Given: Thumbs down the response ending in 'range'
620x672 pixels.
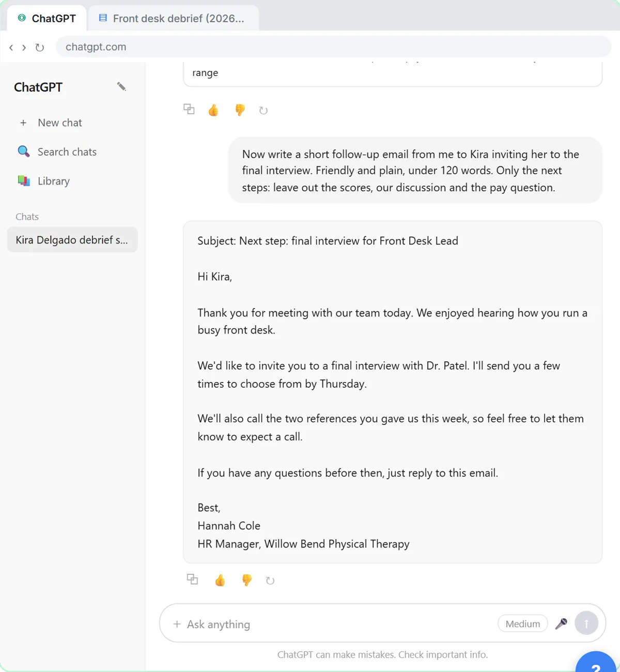Looking at the screenshot, I should [240, 110].
